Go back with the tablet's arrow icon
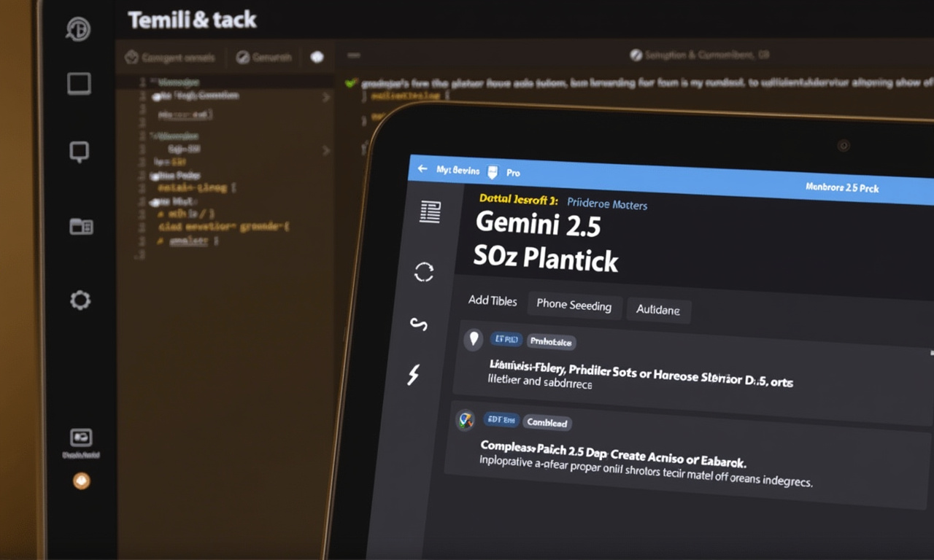934x560 pixels. [422, 168]
